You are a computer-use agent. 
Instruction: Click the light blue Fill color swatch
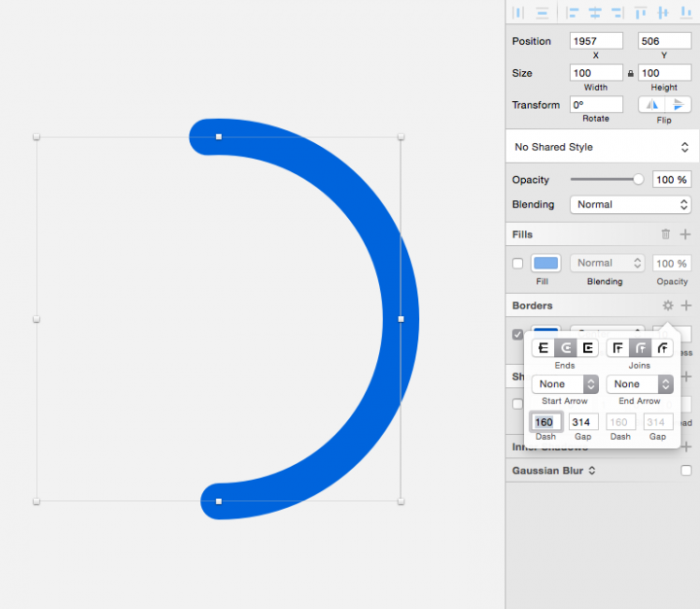(546, 264)
